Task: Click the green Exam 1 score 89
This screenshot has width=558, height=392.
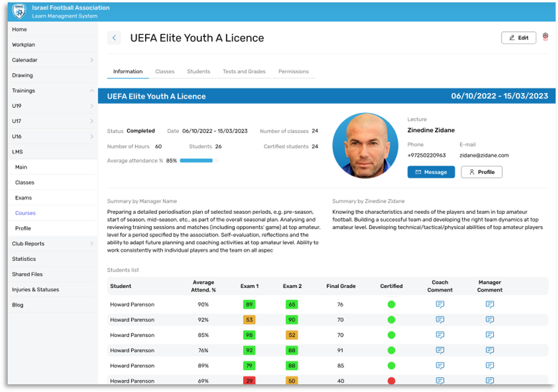Action: 249,305
